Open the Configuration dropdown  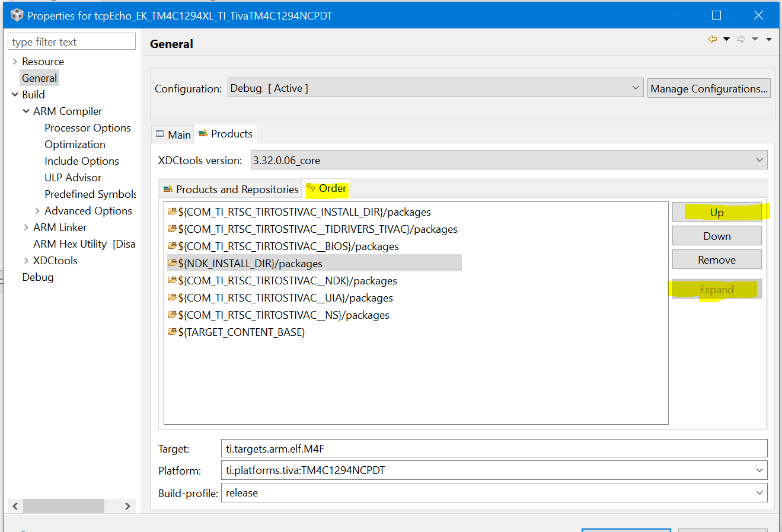point(435,88)
